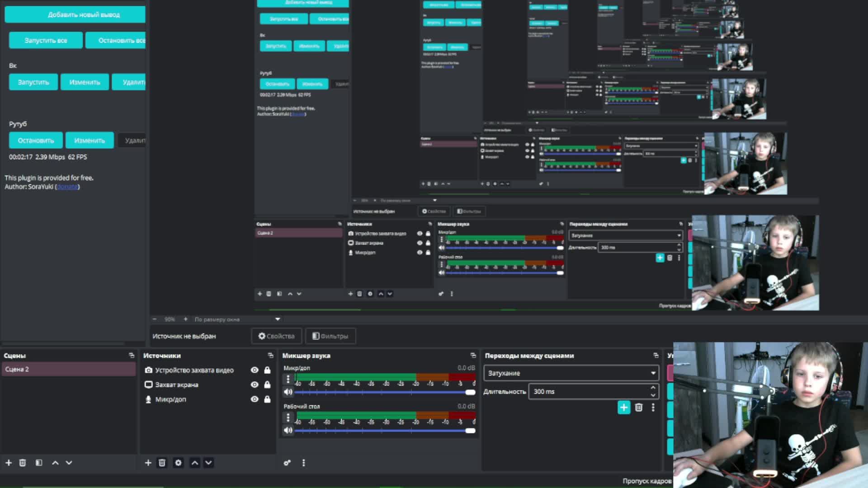The height and width of the screenshot is (488, 868).
Task: Expand the По размеру окна zoom dropdown
Action: (278, 319)
